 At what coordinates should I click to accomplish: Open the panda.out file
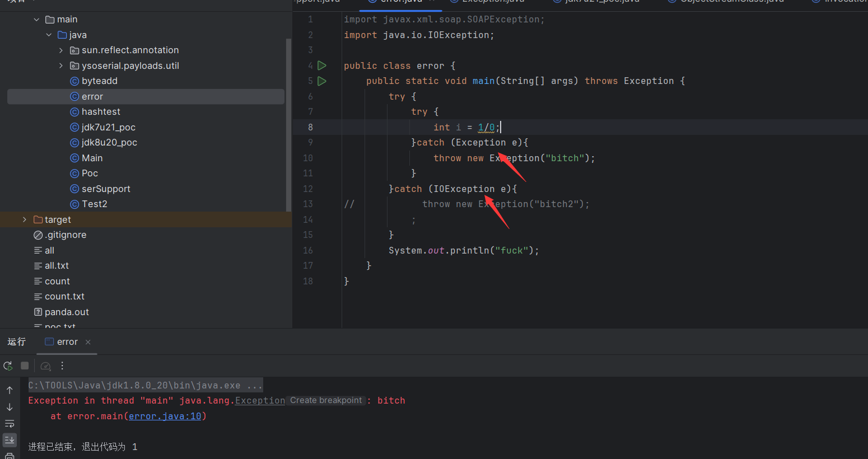pyautogui.click(x=67, y=312)
